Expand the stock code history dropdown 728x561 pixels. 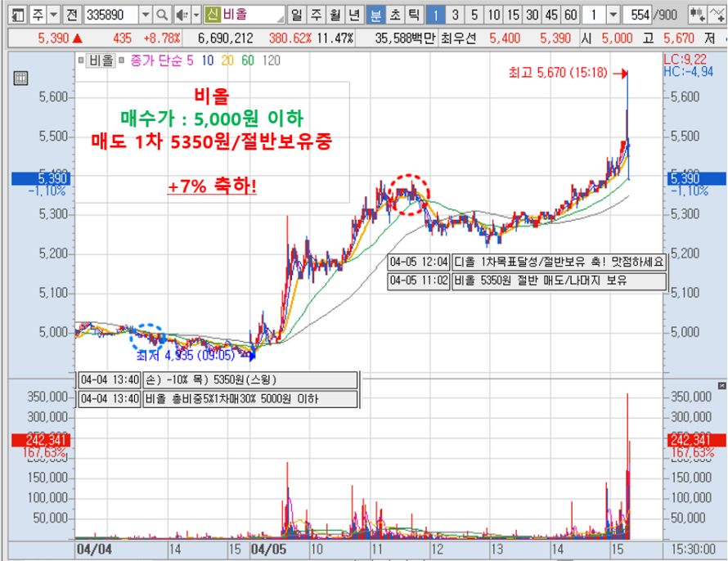coord(145,15)
